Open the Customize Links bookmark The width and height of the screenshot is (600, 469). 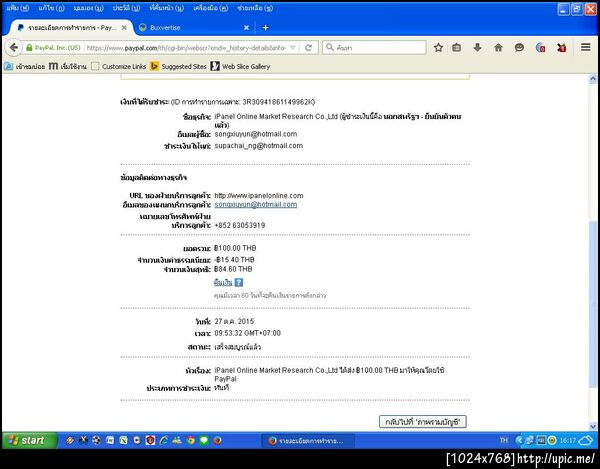pyautogui.click(x=119, y=67)
